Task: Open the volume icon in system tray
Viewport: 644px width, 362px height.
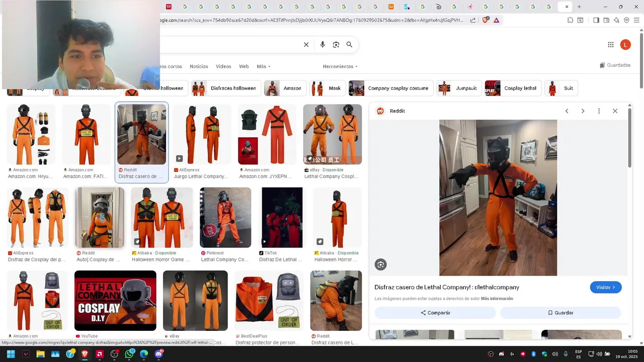Action: pyautogui.click(x=599, y=354)
